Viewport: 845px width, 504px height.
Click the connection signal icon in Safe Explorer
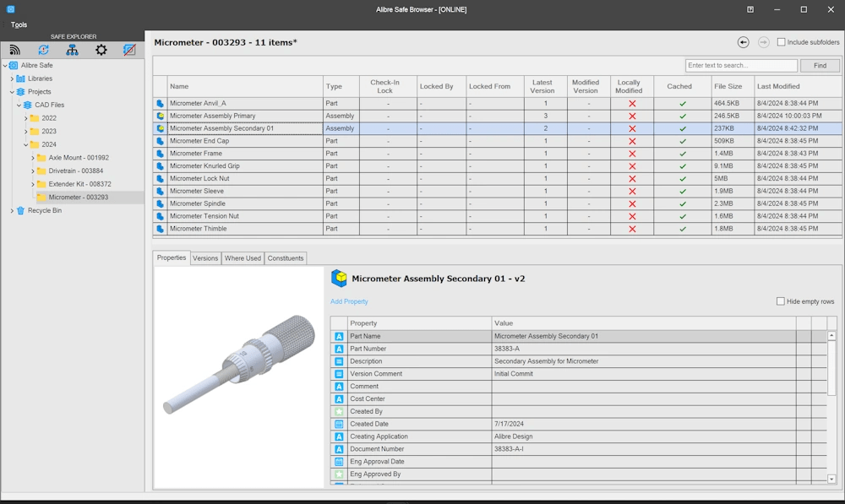14,50
